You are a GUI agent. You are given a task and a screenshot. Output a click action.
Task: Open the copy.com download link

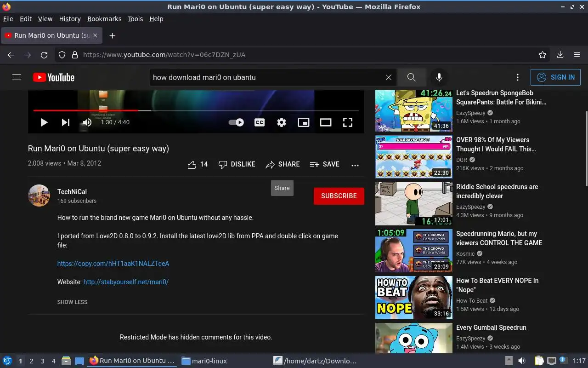pyautogui.click(x=113, y=264)
